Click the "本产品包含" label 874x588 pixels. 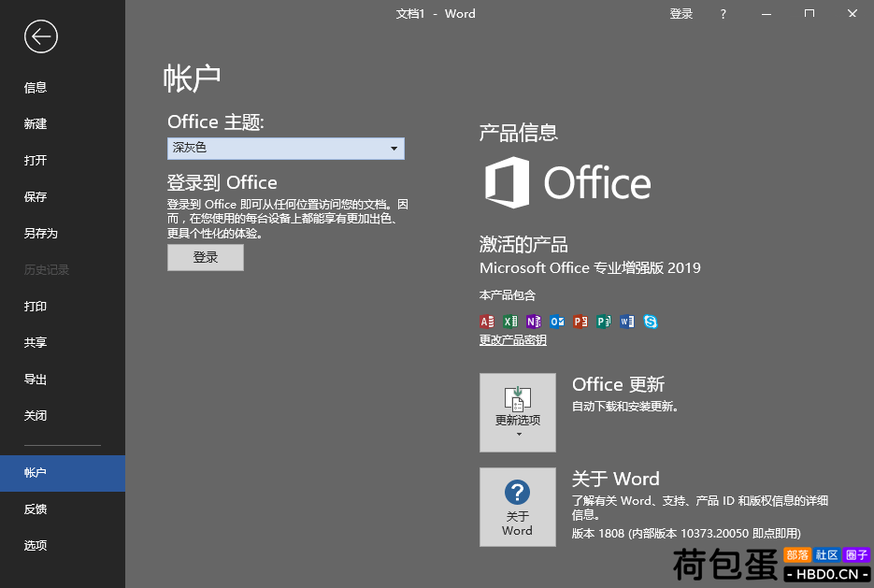pos(508,295)
